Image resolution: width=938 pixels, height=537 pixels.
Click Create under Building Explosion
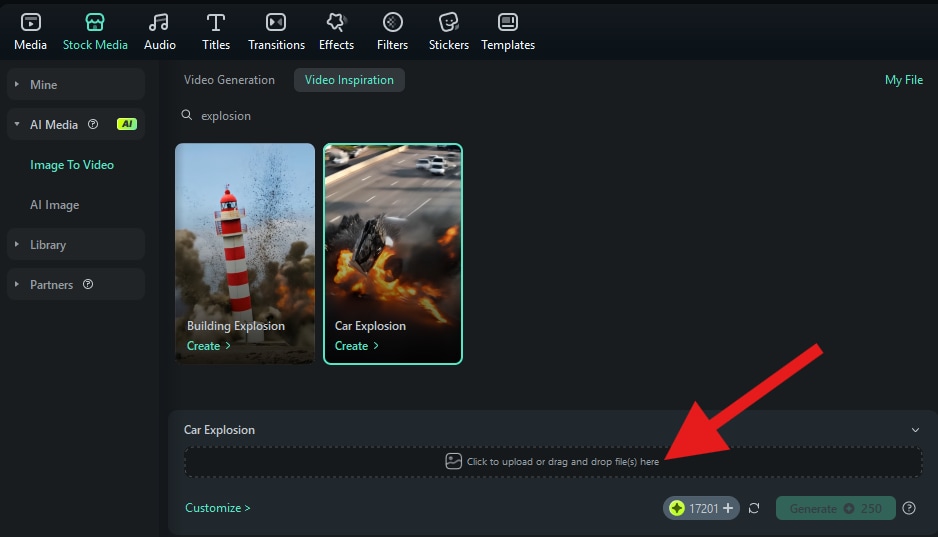[208, 346]
